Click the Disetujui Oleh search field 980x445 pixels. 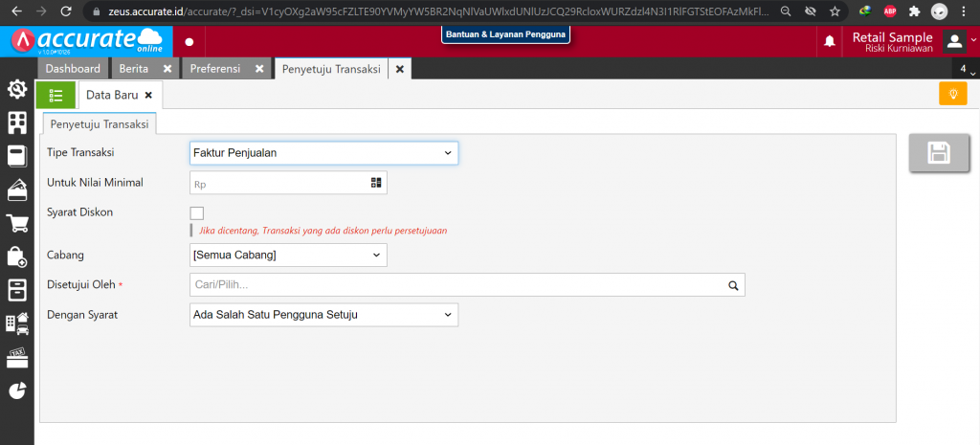[467, 285]
